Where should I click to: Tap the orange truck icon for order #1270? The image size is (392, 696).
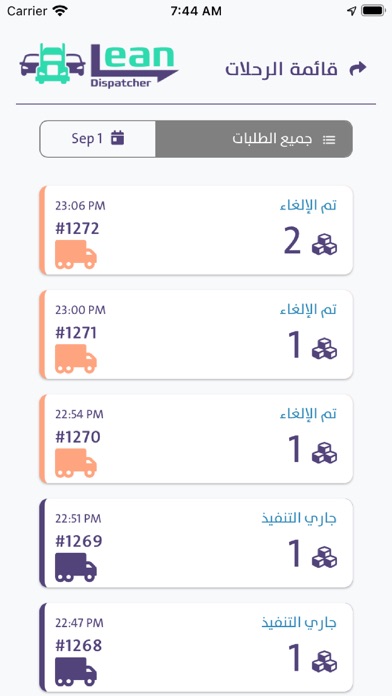click(x=76, y=463)
